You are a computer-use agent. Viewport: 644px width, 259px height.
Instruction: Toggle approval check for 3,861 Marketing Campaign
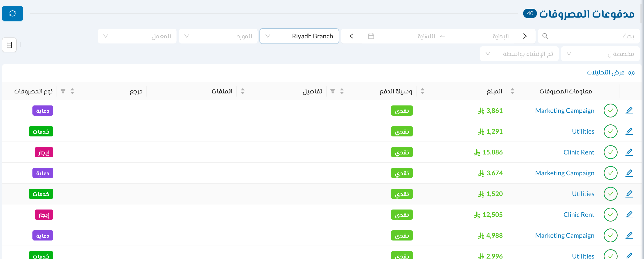tap(610, 111)
